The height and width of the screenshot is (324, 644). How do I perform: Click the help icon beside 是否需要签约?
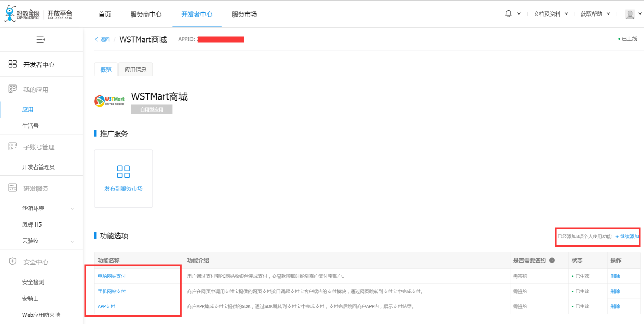pos(552,260)
